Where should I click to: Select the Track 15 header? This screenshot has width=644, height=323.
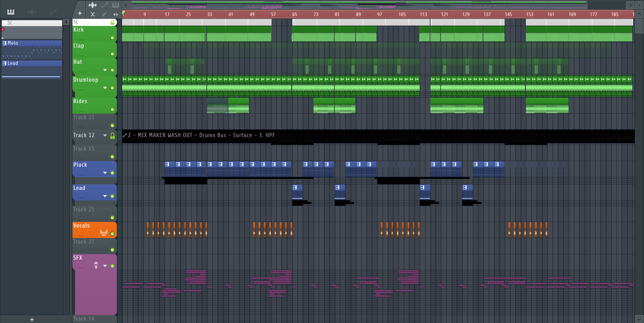click(x=95, y=153)
